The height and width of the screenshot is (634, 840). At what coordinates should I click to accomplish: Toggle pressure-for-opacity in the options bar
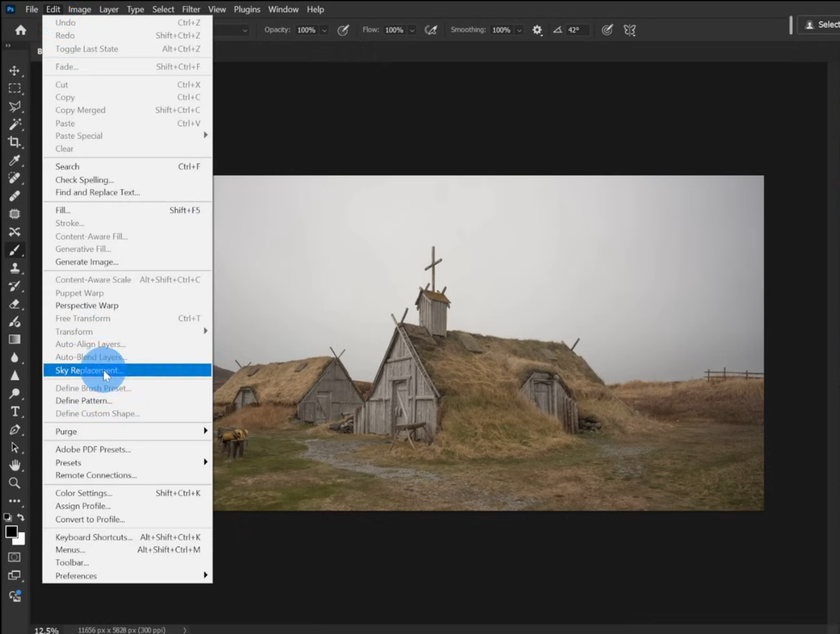tap(343, 30)
